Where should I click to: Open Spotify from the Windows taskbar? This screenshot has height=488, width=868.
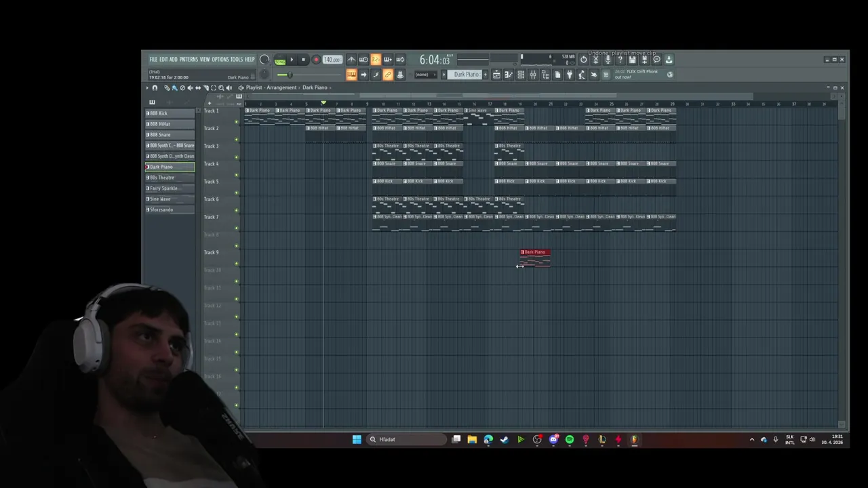coord(570,439)
